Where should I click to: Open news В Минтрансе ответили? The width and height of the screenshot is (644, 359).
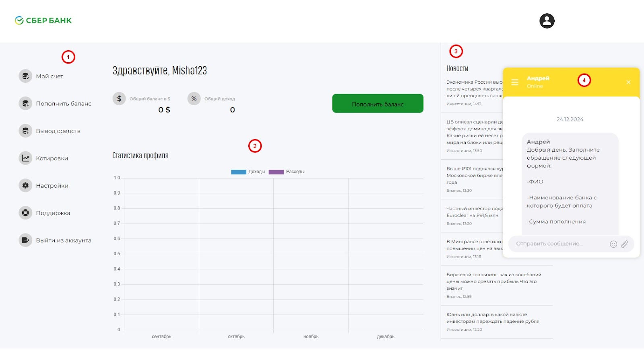point(475,245)
